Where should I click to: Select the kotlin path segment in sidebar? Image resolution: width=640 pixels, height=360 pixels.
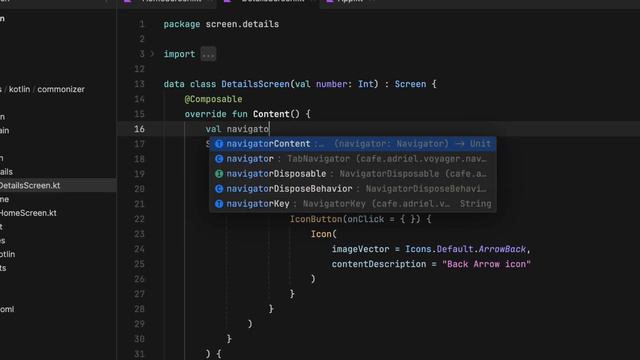pos(20,89)
